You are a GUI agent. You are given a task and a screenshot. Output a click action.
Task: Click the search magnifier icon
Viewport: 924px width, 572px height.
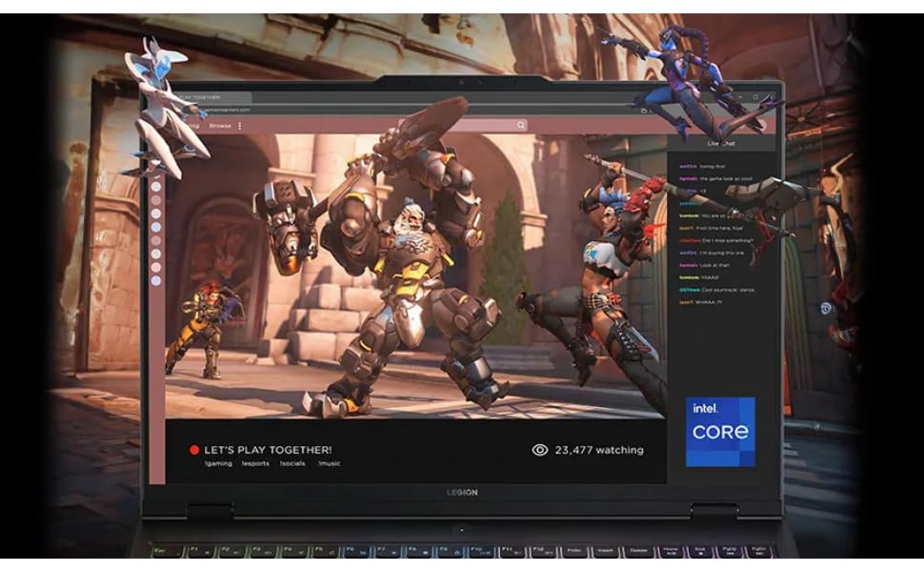pos(521,125)
